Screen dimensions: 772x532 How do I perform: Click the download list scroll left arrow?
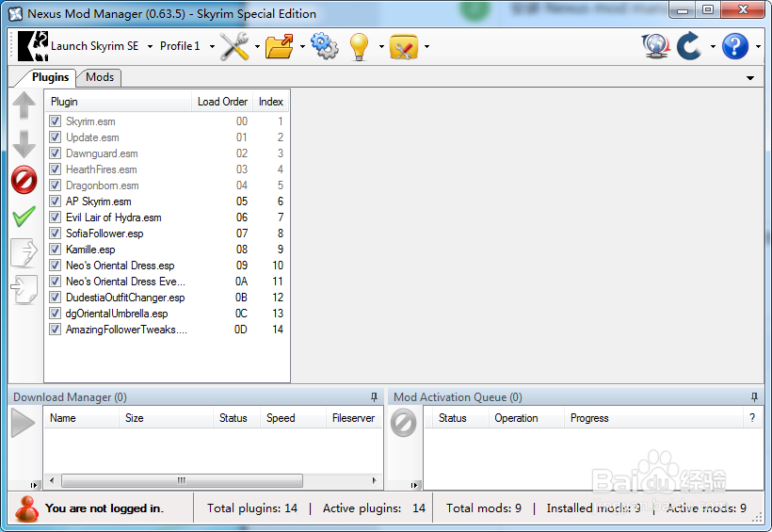click(52, 480)
